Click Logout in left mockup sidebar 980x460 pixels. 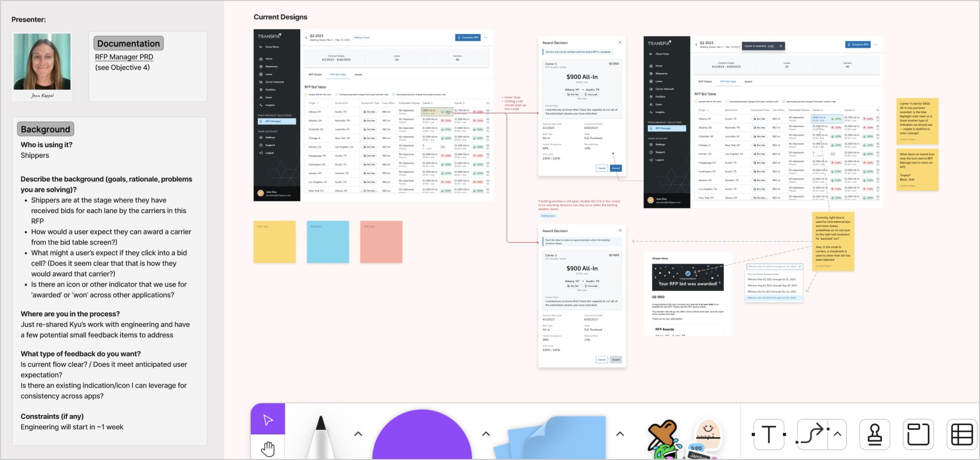tap(267, 153)
